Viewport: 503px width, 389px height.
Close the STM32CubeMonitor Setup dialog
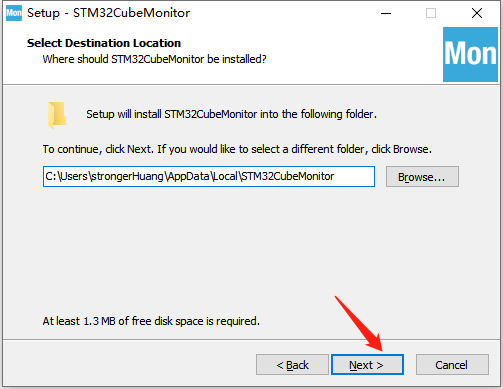pos(477,13)
